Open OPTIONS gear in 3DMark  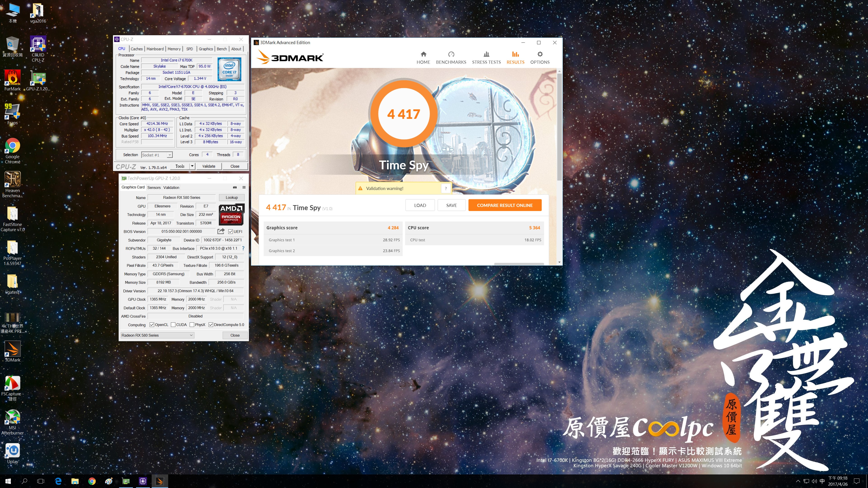pos(540,58)
